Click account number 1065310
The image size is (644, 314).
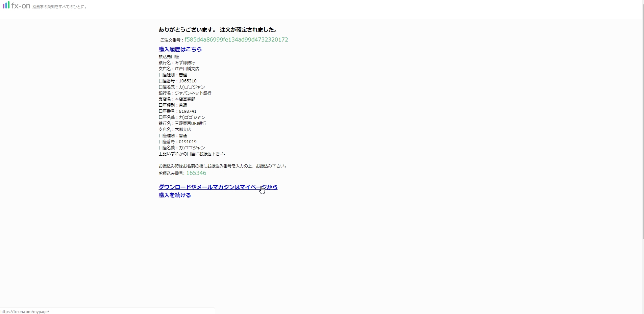[188, 81]
